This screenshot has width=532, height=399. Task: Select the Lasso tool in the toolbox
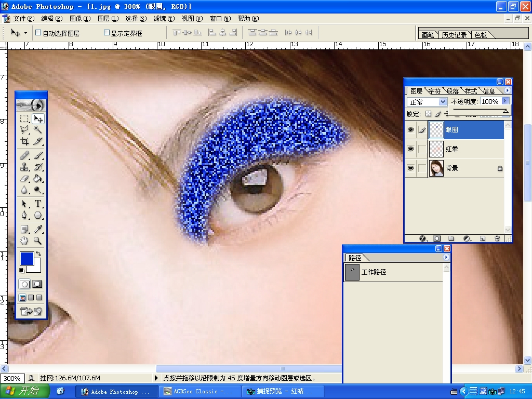pos(24,129)
